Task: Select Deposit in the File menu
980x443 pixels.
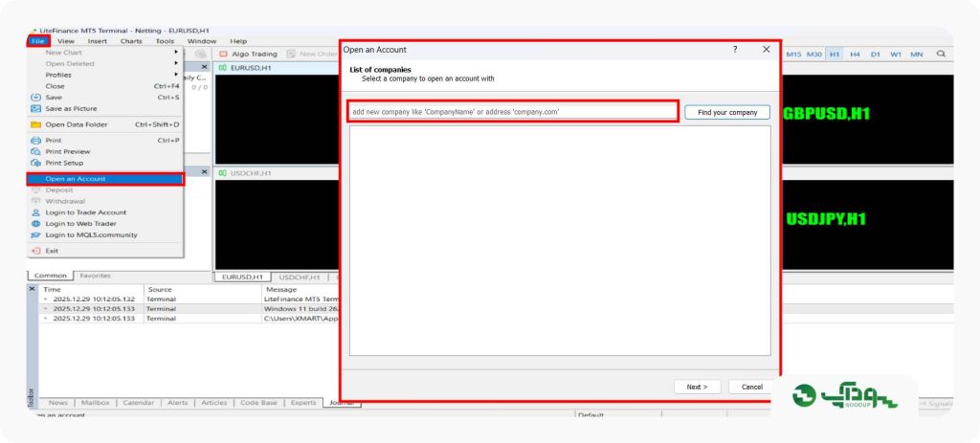Action: 105,190
